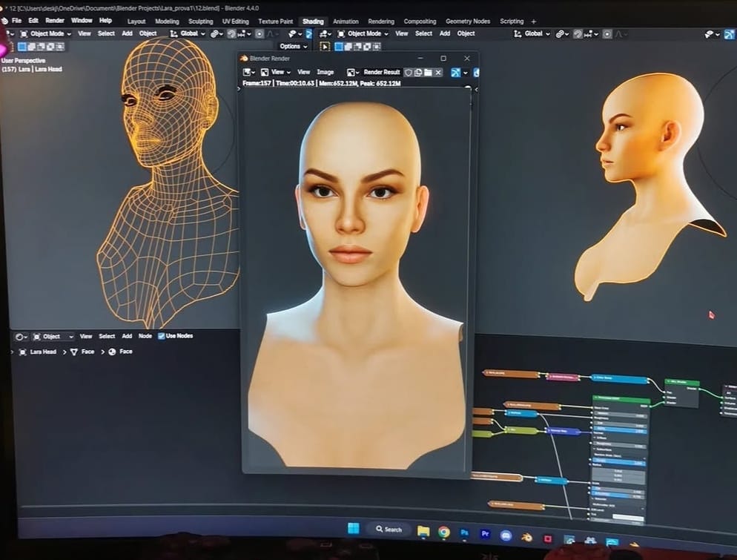Click the Premiere Pro taskbar icon
The height and width of the screenshot is (560, 737).
tap(486, 534)
